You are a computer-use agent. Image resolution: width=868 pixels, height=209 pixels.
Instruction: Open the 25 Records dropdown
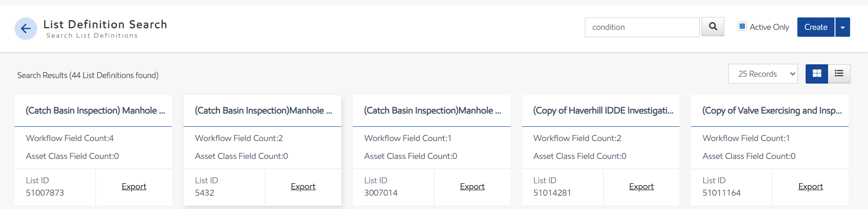click(763, 74)
